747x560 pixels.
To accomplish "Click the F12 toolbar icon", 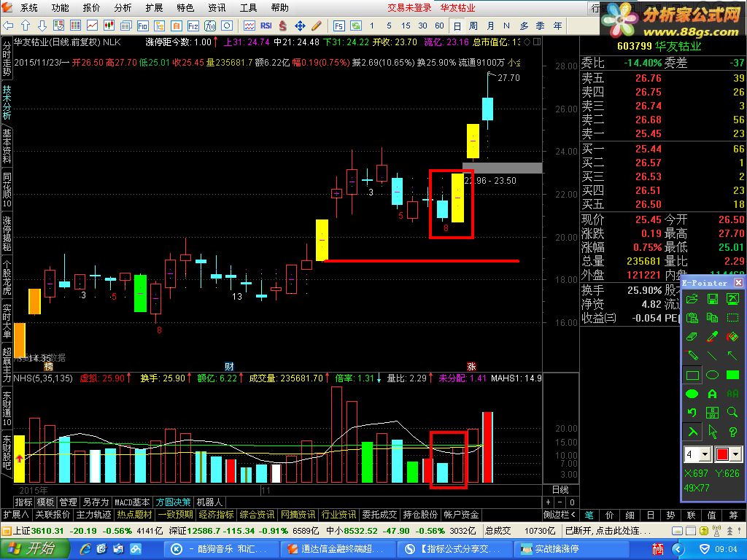I will pyautogui.click(x=193, y=26).
